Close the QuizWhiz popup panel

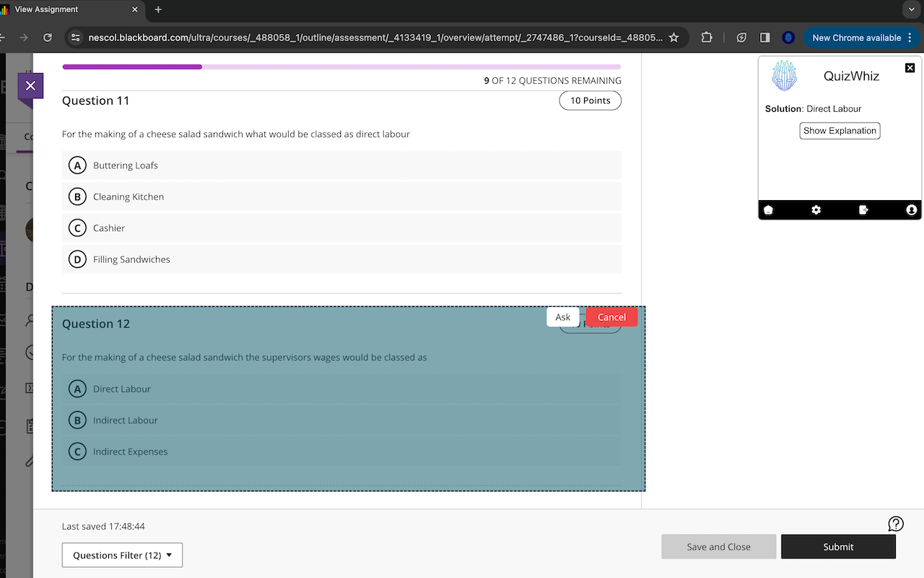tap(910, 68)
